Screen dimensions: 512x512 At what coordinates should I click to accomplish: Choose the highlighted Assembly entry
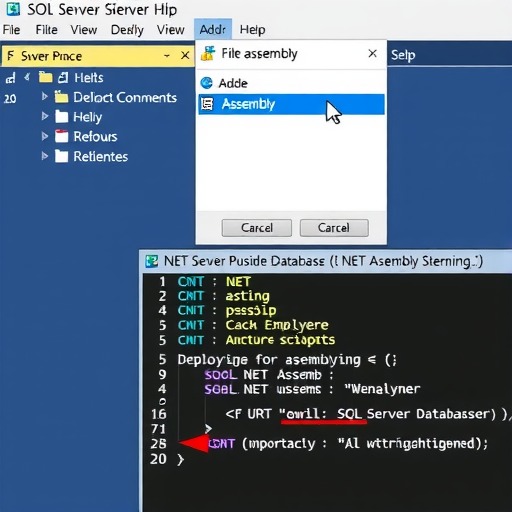pos(291,104)
